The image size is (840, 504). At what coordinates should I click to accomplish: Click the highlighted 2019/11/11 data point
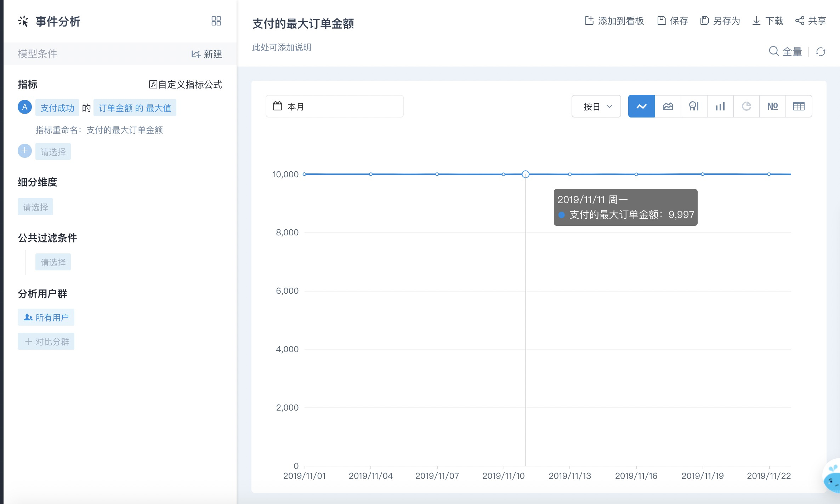(526, 174)
